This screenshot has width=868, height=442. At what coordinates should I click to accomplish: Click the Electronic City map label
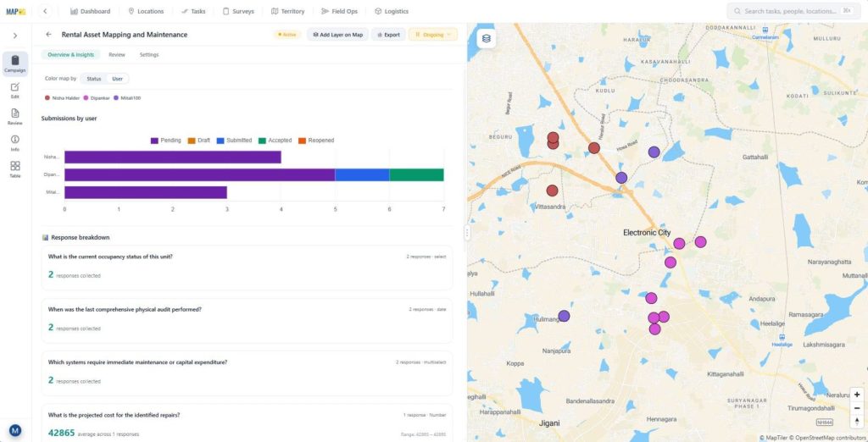pyautogui.click(x=647, y=233)
